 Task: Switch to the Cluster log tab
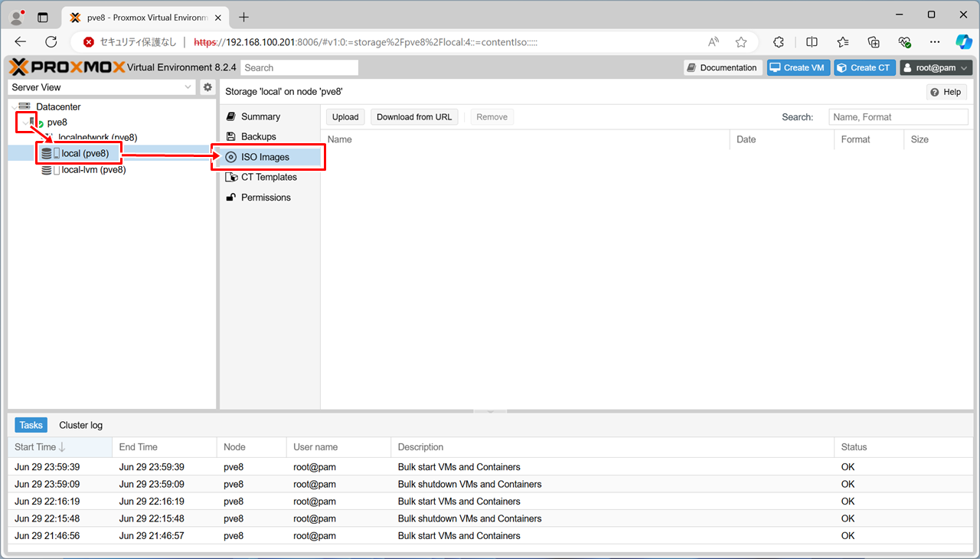click(80, 425)
